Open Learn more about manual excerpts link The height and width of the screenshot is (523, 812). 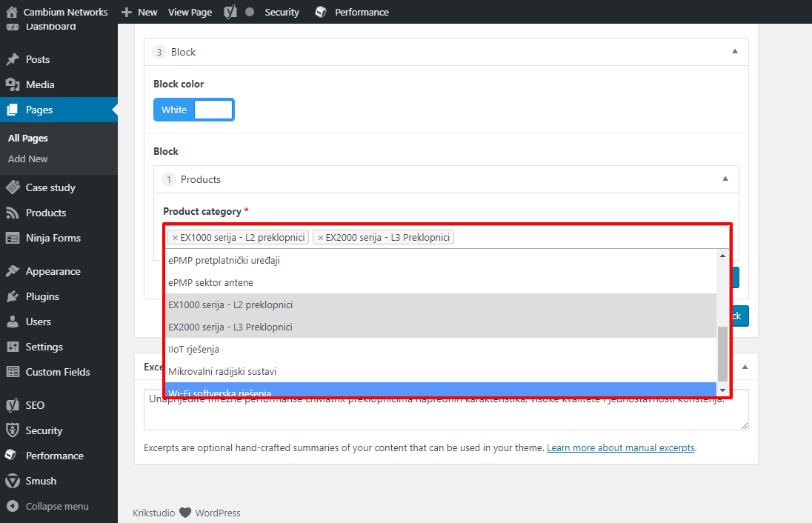(x=620, y=448)
